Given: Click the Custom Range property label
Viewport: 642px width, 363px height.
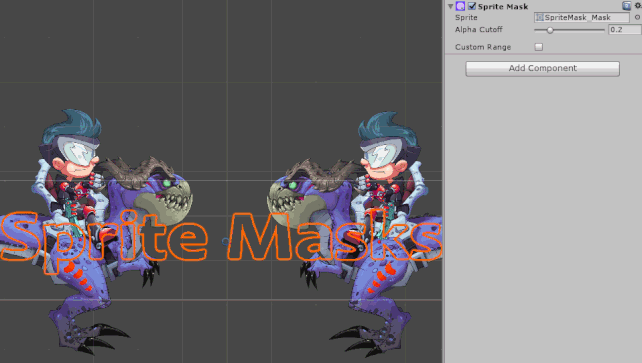Looking at the screenshot, I should 483,47.
